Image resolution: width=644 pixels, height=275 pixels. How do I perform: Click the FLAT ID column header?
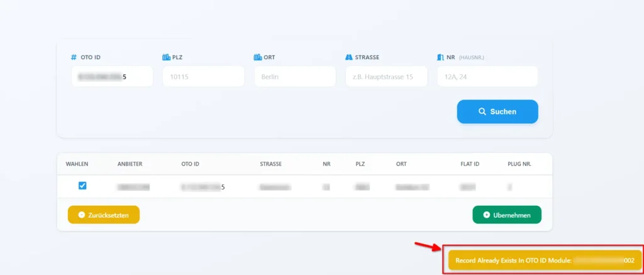point(470,164)
